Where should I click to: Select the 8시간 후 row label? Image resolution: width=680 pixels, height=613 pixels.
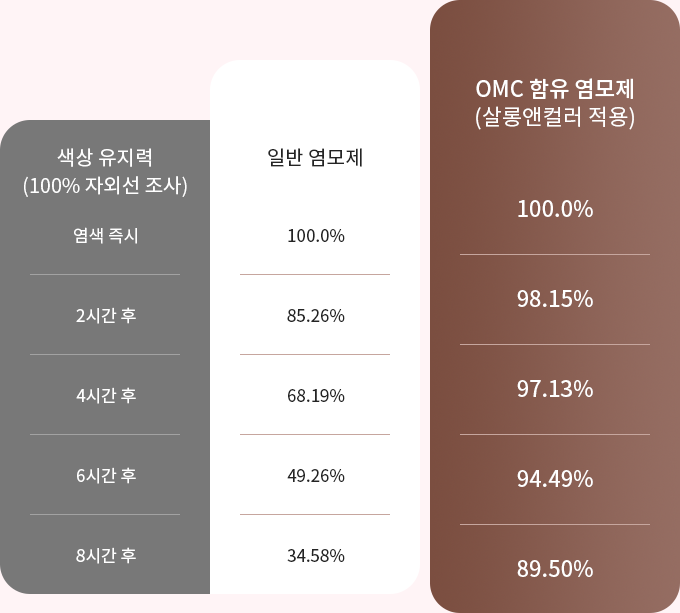pyautogui.click(x=106, y=555)
